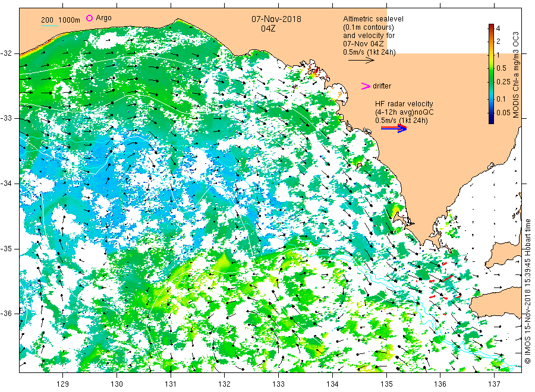Click the '-34' latitude axis label
535x392 pixels.
[6, 184]
